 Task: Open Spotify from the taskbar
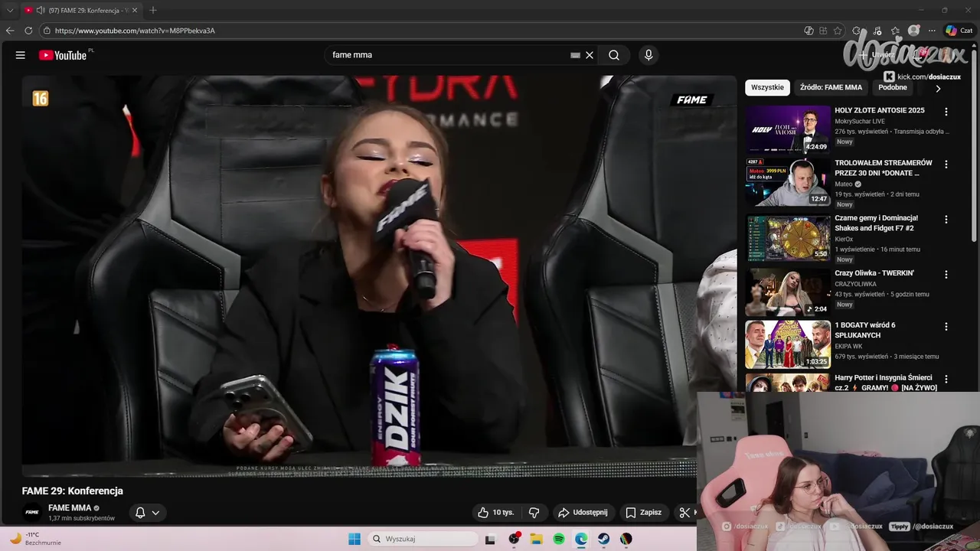(559, 539)
